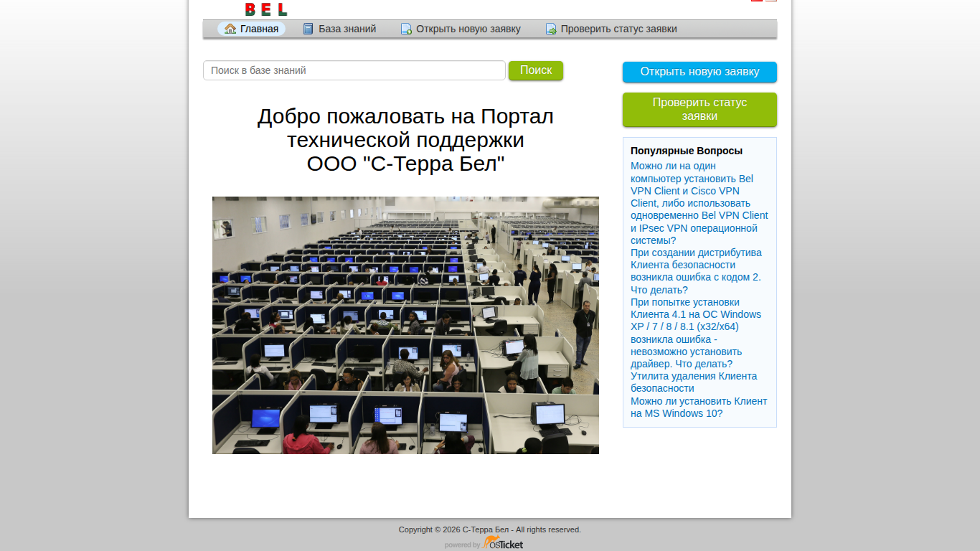Click the Добро пожаловать welcome heading
Screen dimensions: 980x551
click(x=405, y=140)
